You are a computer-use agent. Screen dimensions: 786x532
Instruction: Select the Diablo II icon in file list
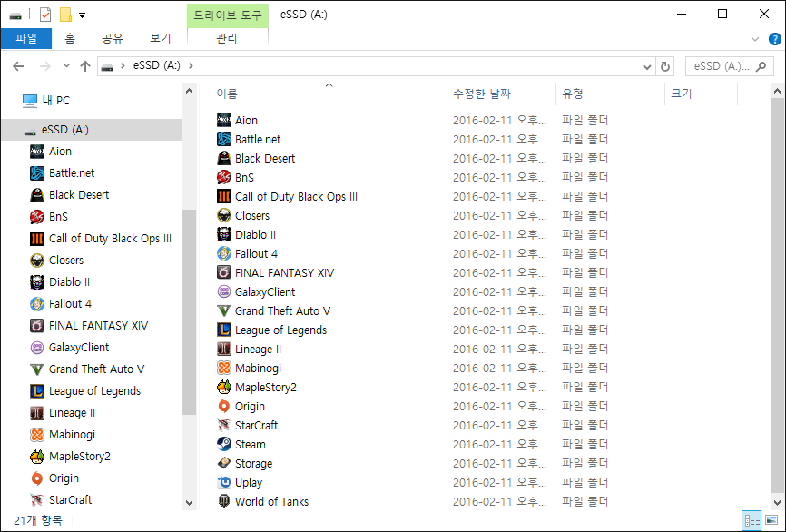[x=224, y=234]
